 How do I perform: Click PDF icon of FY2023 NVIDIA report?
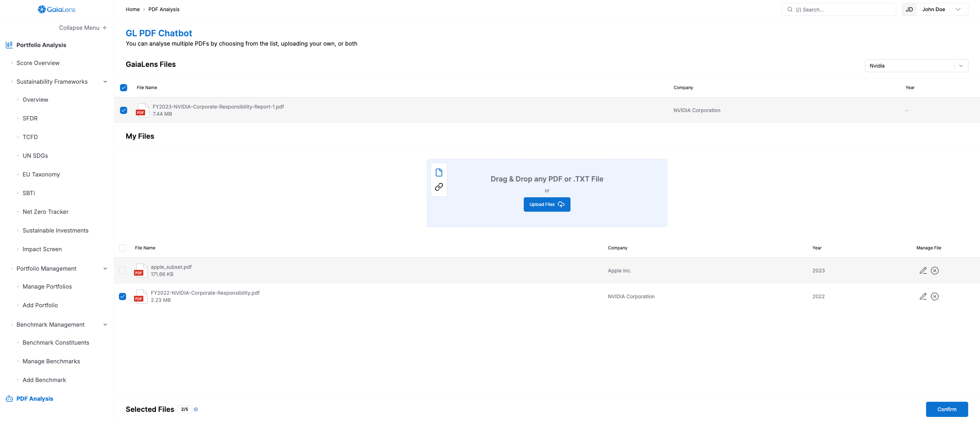(x=142, y=110)
